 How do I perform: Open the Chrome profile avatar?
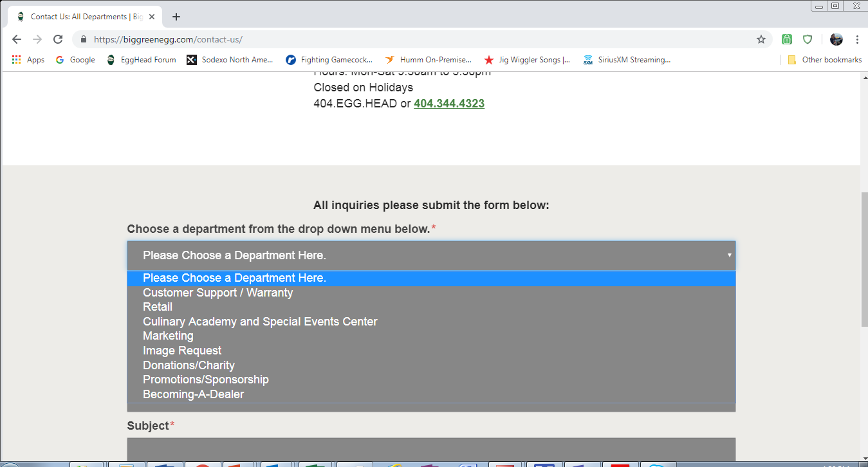(836, 39)
